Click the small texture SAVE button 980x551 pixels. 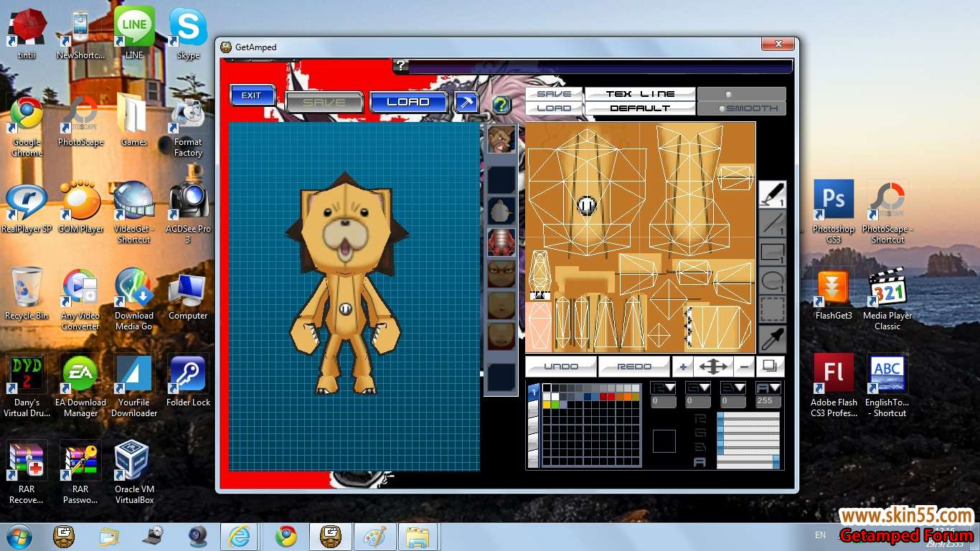point(554,94)
